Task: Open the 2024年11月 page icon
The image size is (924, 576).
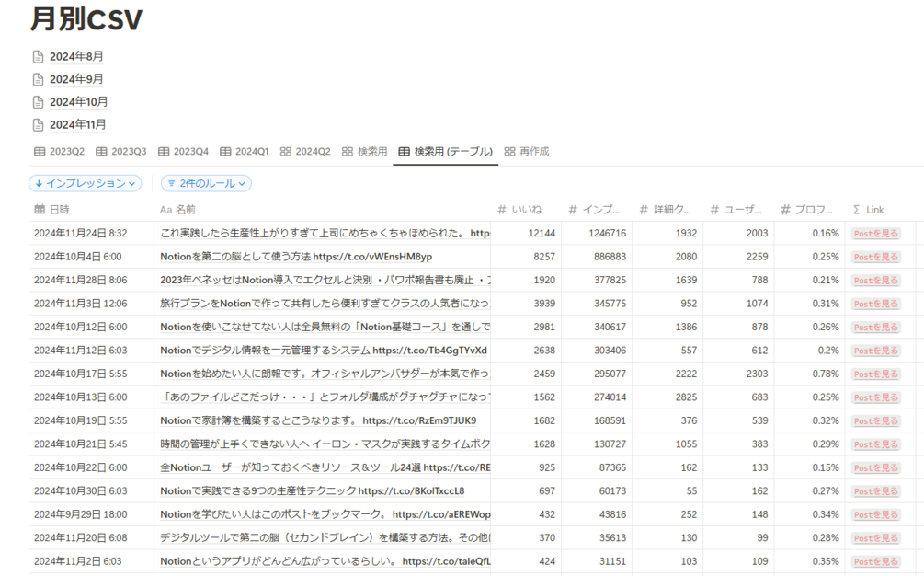Action: [39, 125]
